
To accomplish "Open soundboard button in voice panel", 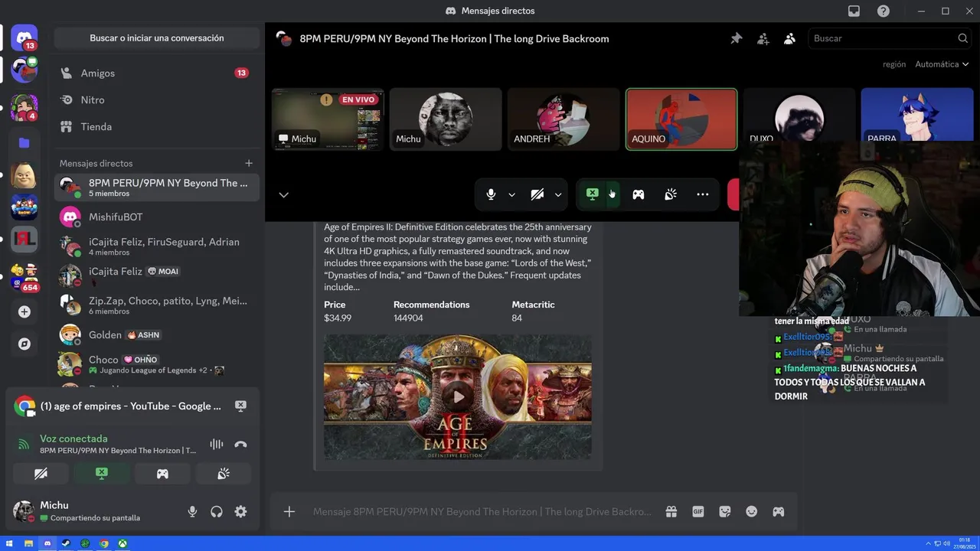I will point(224,474).
